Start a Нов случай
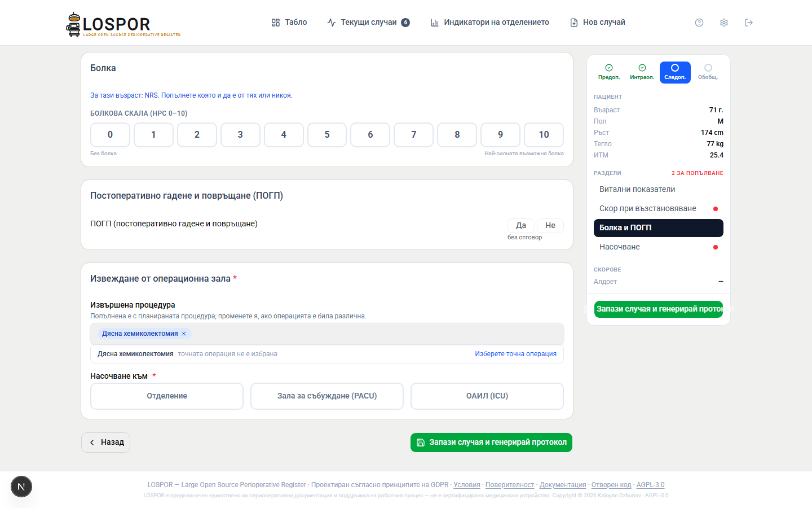 tap(598, 23)
